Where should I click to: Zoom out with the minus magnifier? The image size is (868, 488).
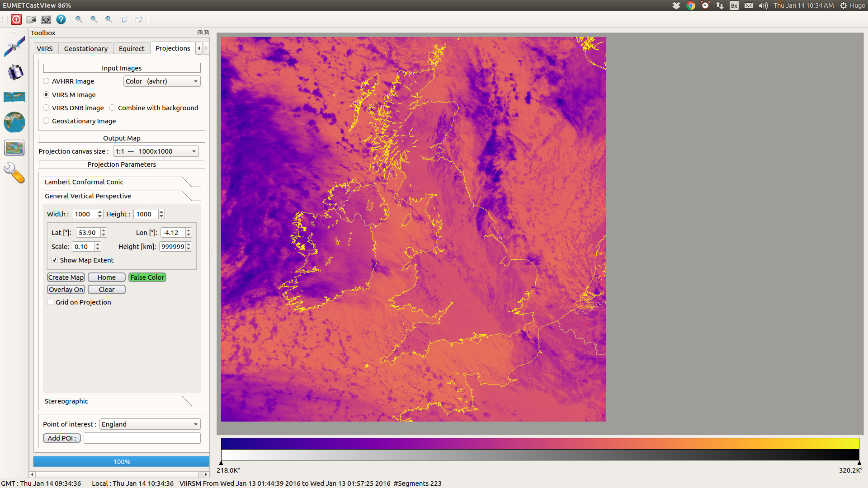[x=79, y=19]
